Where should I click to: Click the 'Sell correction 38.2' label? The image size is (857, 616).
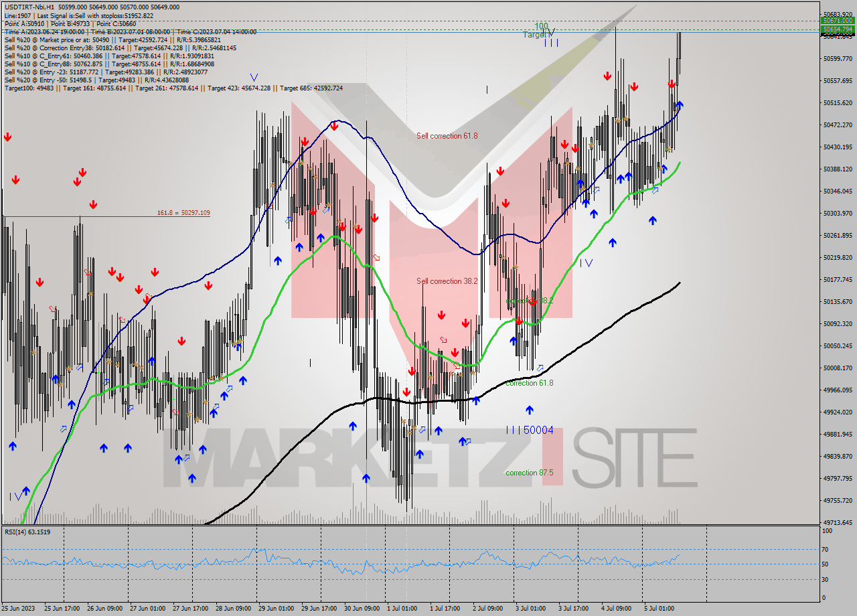[447, 281]
